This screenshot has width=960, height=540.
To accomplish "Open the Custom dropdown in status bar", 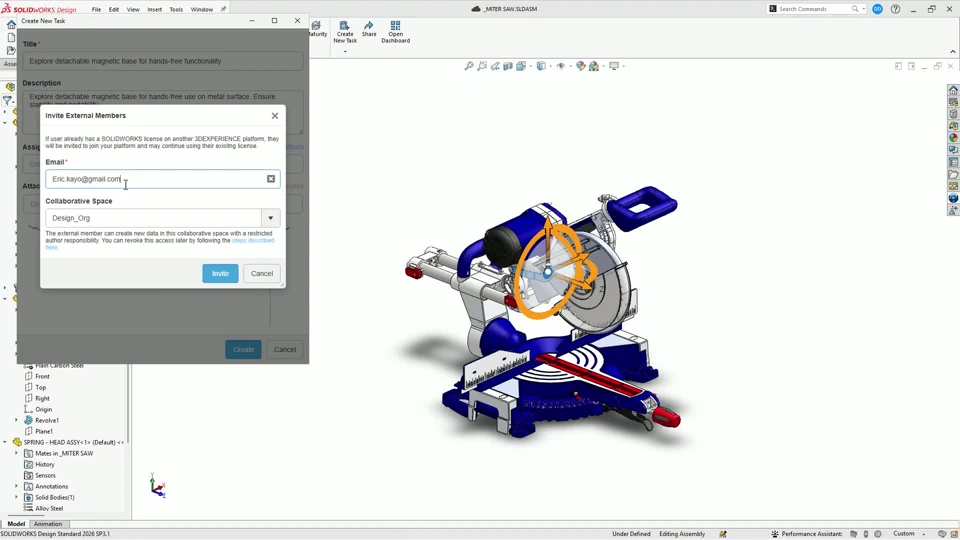I will pos(909,534).
